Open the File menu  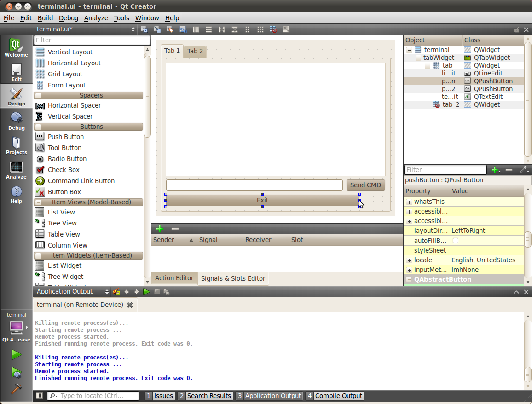coord(9,18)
